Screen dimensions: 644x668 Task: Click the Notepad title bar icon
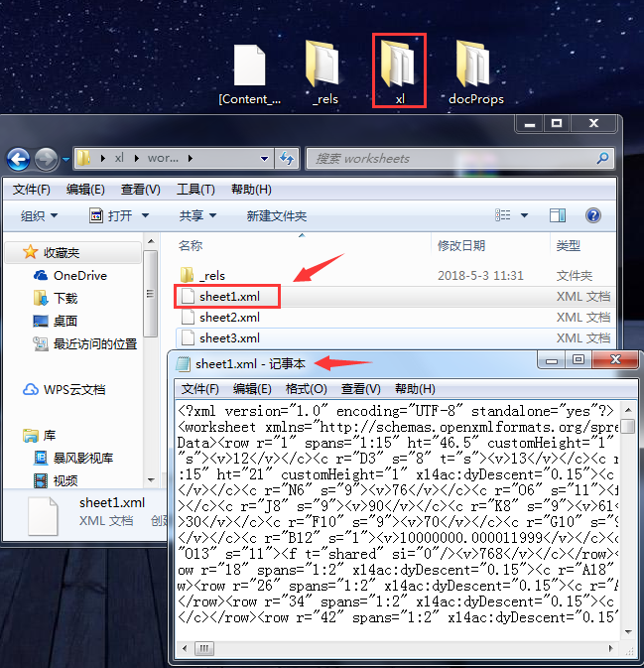(184, 364)
